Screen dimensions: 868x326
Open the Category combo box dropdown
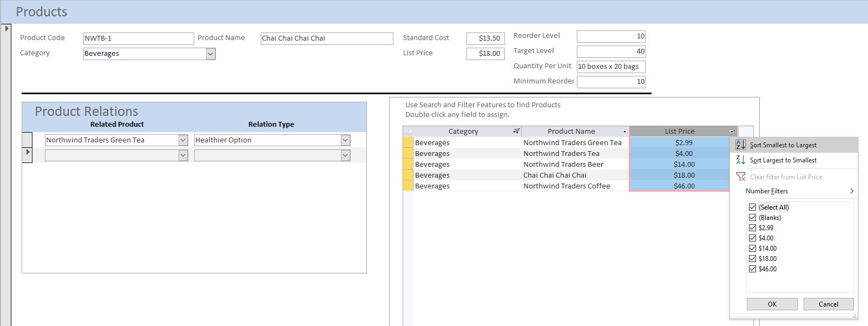tap(211, 54)
